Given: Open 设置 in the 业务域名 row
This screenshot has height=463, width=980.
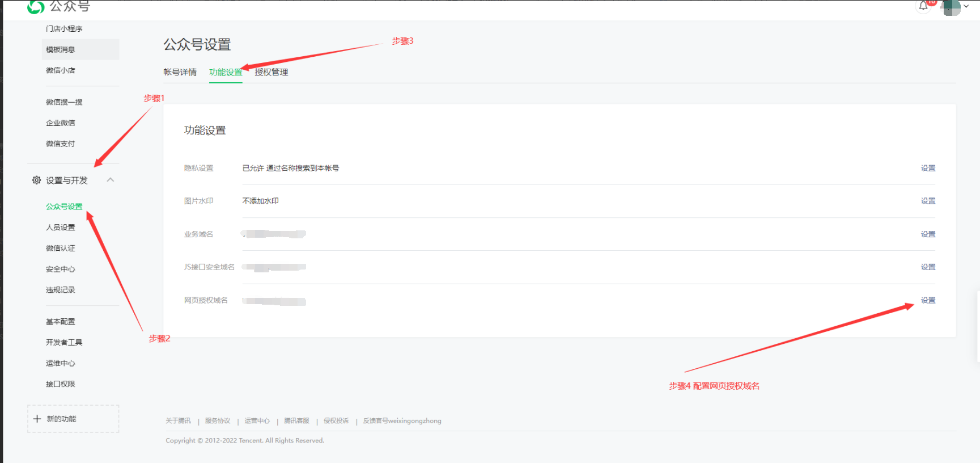Looking at the screenshot, I should tap(928, 234).
